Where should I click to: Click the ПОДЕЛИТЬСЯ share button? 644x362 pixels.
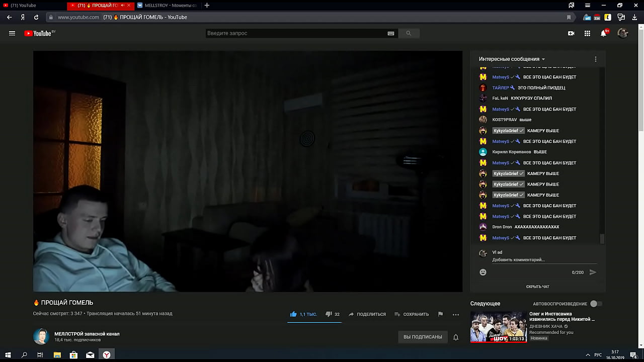(367, 314)
